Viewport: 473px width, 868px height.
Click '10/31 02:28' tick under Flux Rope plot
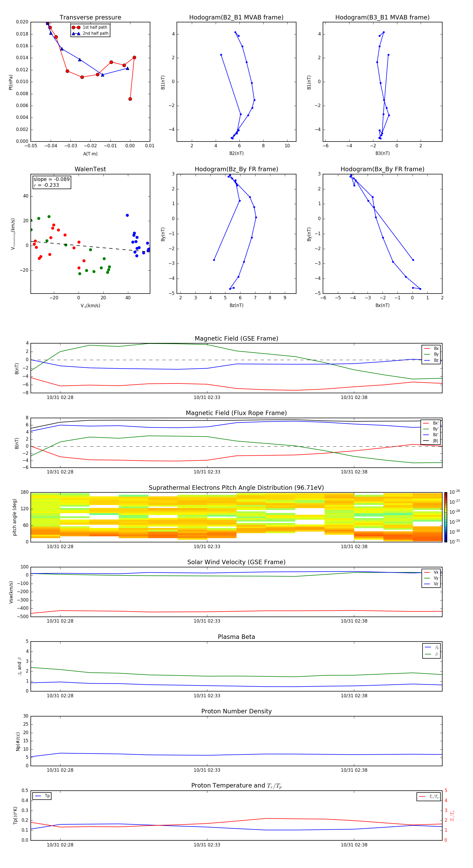[60, 472]
